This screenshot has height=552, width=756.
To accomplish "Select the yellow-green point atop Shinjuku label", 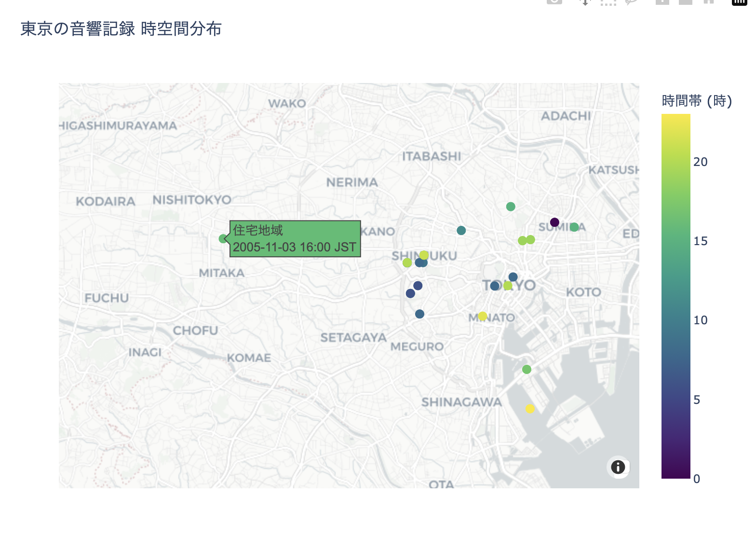I will (424, 255).
